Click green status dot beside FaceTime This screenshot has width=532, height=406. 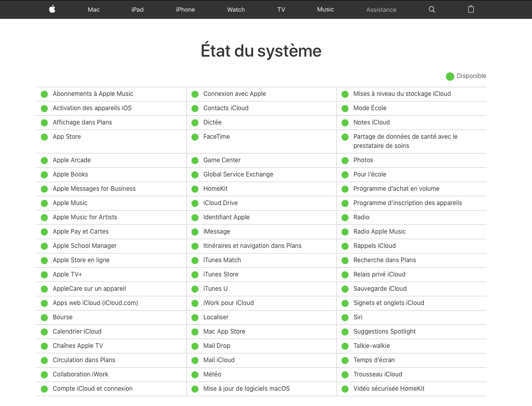(x=195, y=137)
